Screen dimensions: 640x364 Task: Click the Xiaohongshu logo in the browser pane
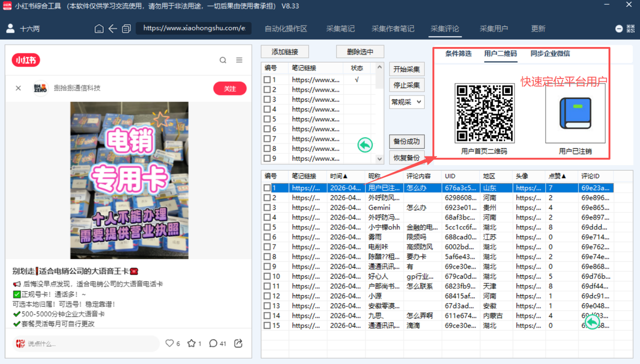pyautogui.click(x=26, y=60)
